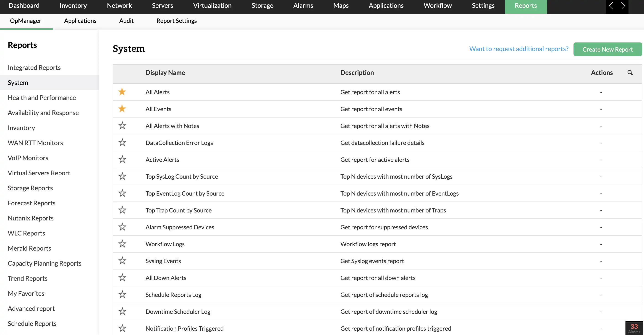Open Report Settings
The width and height of the screenshot is (644, 335).
click(176, 21)
